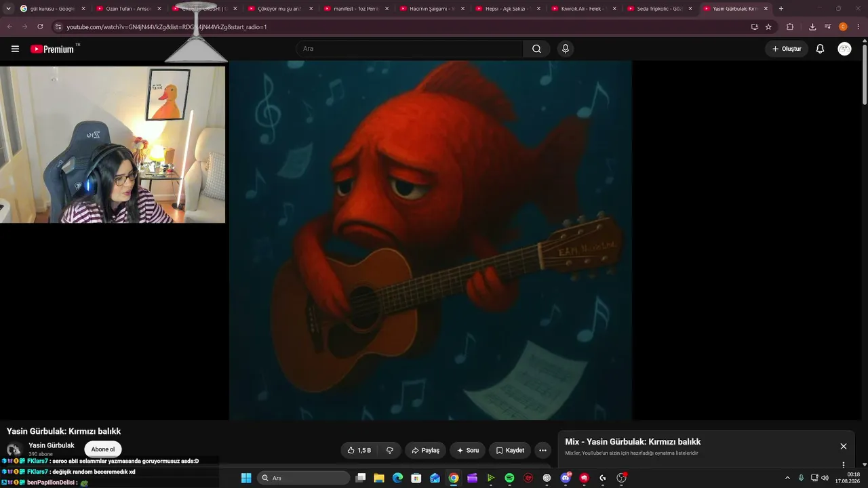This screenshot has height=488, width=868.
Task: Like the video with 1,5 B likes
Action: (x=359, y=450)
